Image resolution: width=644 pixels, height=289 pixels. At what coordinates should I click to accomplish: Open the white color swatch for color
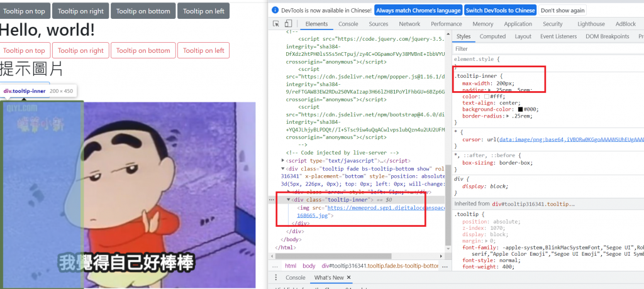[x=487, y=97]
